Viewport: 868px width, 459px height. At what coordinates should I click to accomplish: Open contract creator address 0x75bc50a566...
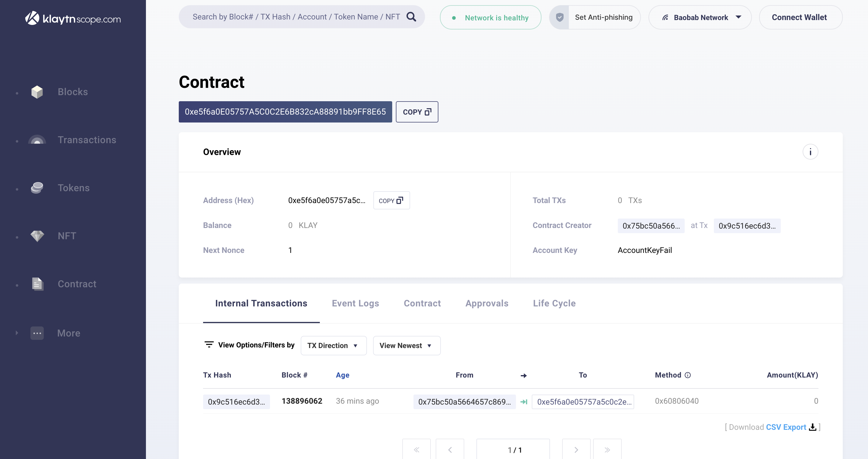click(651, 226)
